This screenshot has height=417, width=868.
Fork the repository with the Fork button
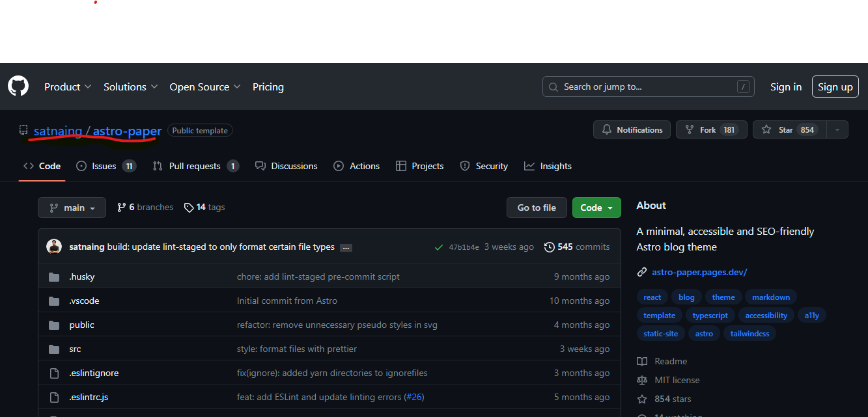pyautogui.click(x=712, y=130)
